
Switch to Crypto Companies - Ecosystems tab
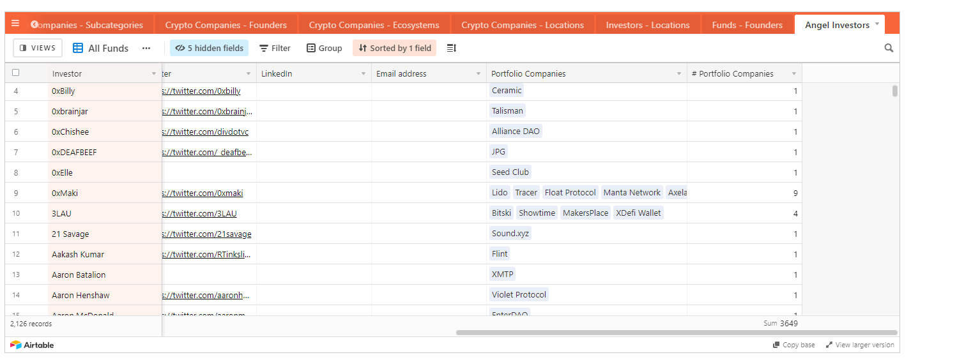point(374,25)
